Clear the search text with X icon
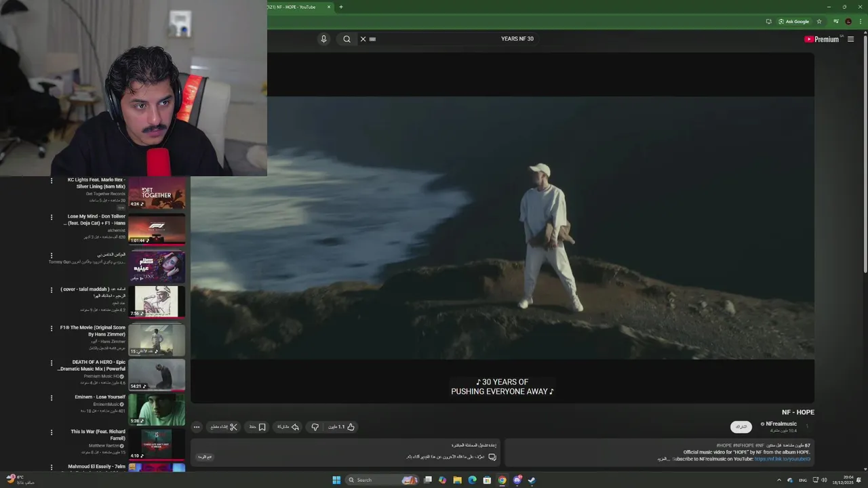This screenshot has width=868, height=488. [363, 39]
